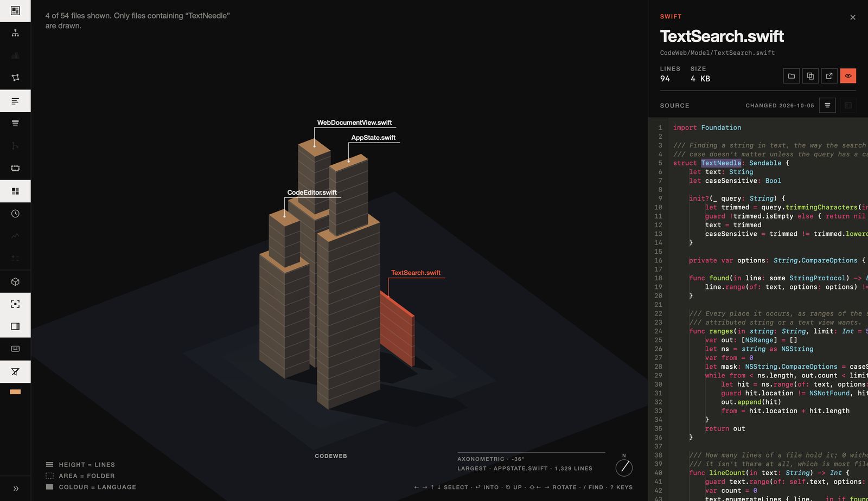The image size is (868, 501).
Task: Click the HEIGHT = LINES legend entry
Action: [80, 465]
